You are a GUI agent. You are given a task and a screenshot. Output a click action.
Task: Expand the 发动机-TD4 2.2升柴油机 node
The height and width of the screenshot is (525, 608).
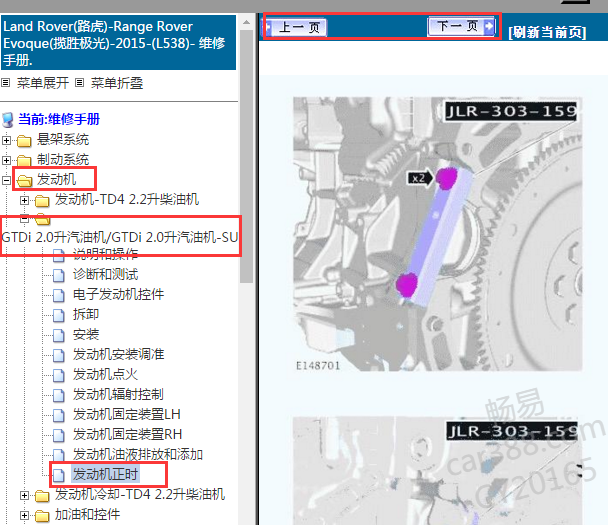tap(24, 200)
